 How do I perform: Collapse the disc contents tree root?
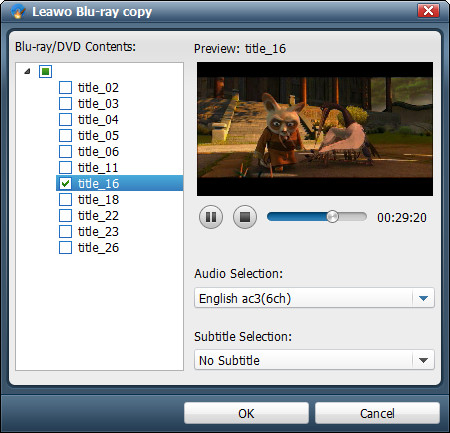click(x=27, y=71)
